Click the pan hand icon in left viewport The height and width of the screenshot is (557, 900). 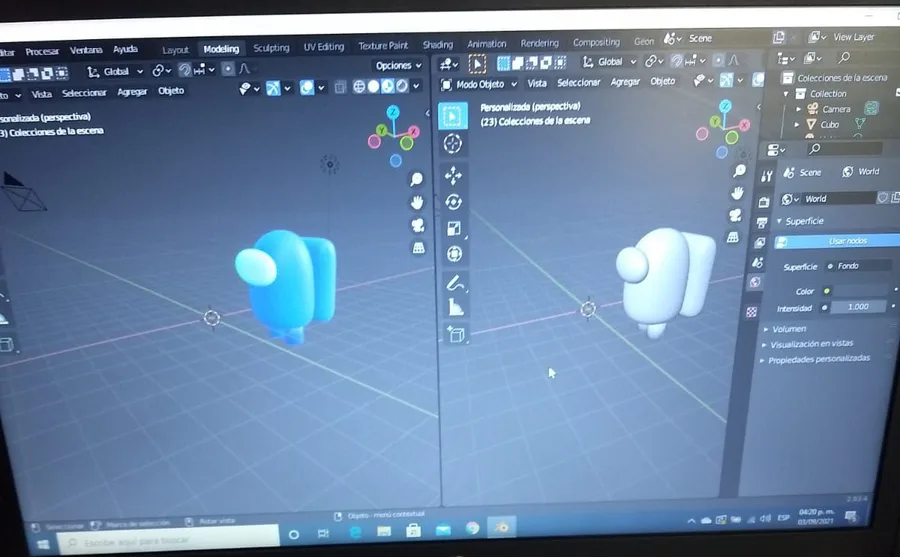417,202
